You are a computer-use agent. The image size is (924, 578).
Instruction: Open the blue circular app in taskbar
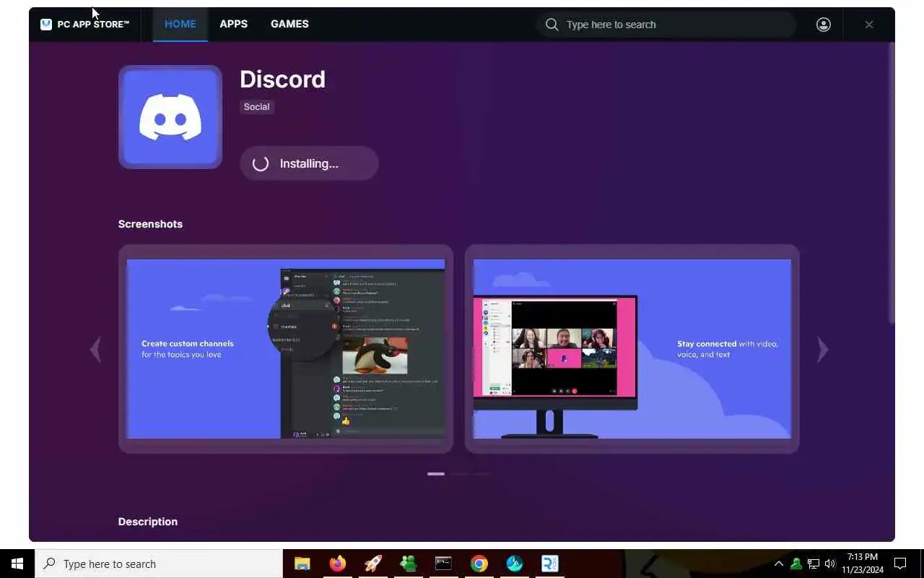point(515,564)
